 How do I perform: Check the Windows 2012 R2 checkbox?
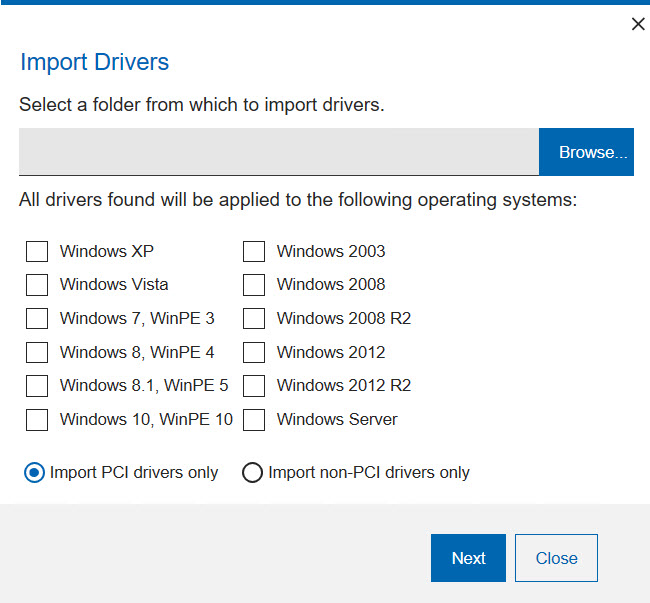pyautogui.click(x=254, y=386)
